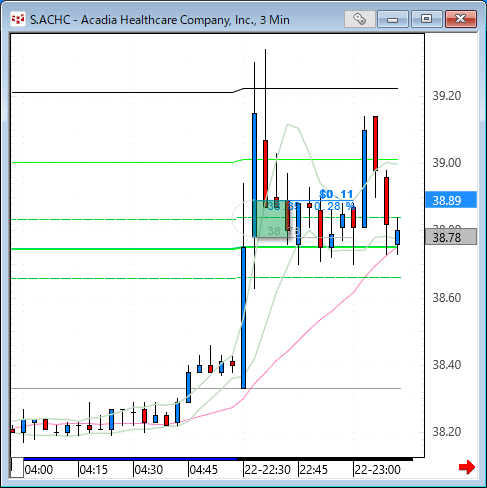The width and height of the screenshot is (487, 488).
Task: Click the 22-22:30 time axis label
Action: (268, 470)
